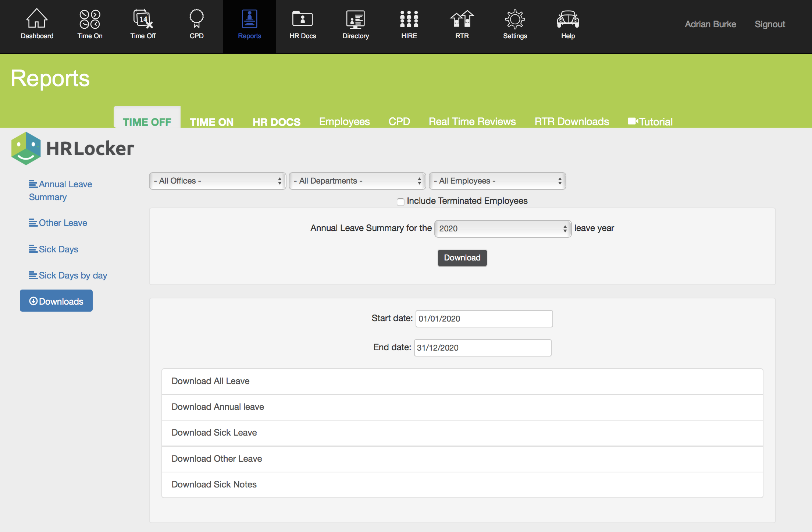The image size is (812, 532).
Task: Open the Dashboard house icon
Action: pyautogui.click(x=37, y=19)
